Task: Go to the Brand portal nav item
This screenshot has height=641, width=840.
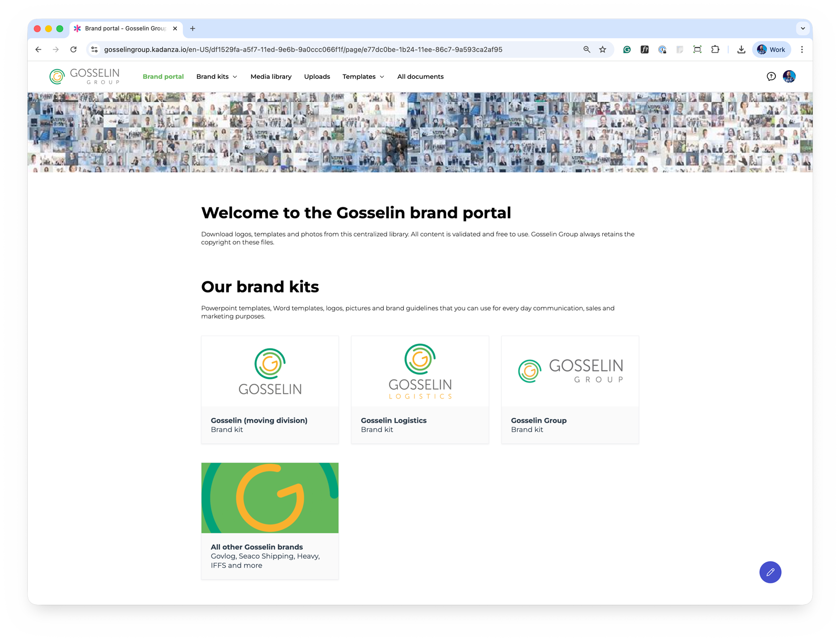Action: tap(163, 77)
